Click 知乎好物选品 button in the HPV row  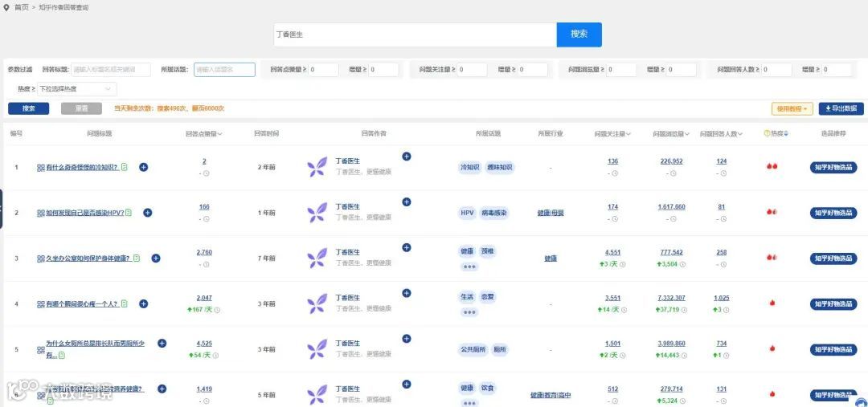(x=833, y=213)
